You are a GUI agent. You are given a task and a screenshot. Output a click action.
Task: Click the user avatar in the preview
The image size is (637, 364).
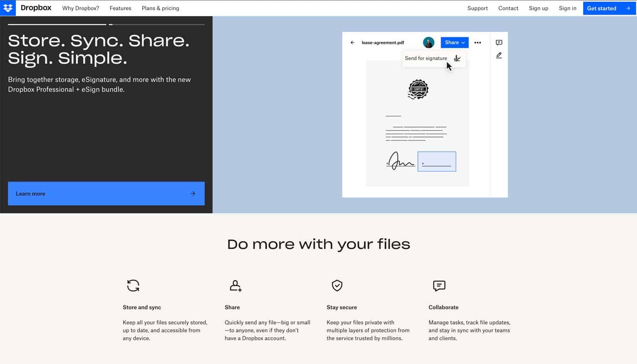pyautogui.click(x=428, y=43)
